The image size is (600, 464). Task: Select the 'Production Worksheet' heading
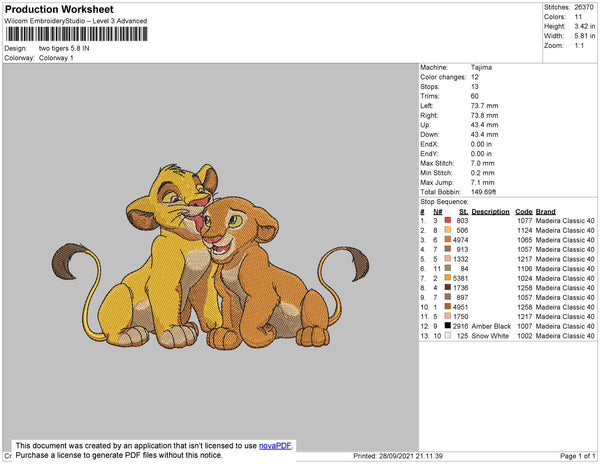point(59,9)
